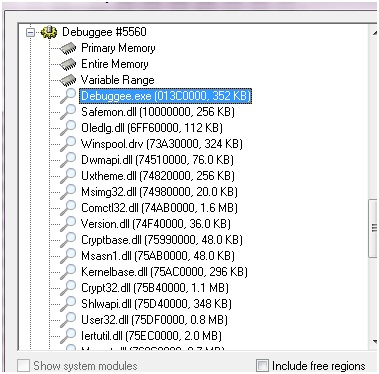Viewport: 379px width, 374px height.
Task: Click the module list scrollbar thumb
Action: click(373, 228)
